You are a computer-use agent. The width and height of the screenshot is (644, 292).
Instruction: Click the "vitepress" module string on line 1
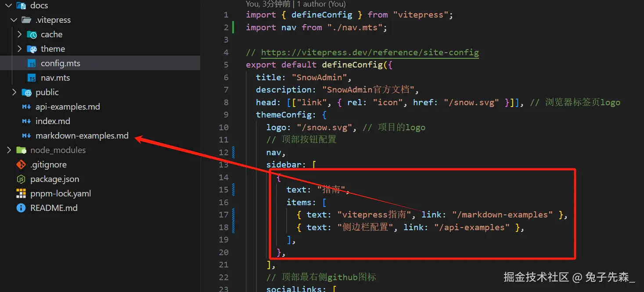pos(420,15)
